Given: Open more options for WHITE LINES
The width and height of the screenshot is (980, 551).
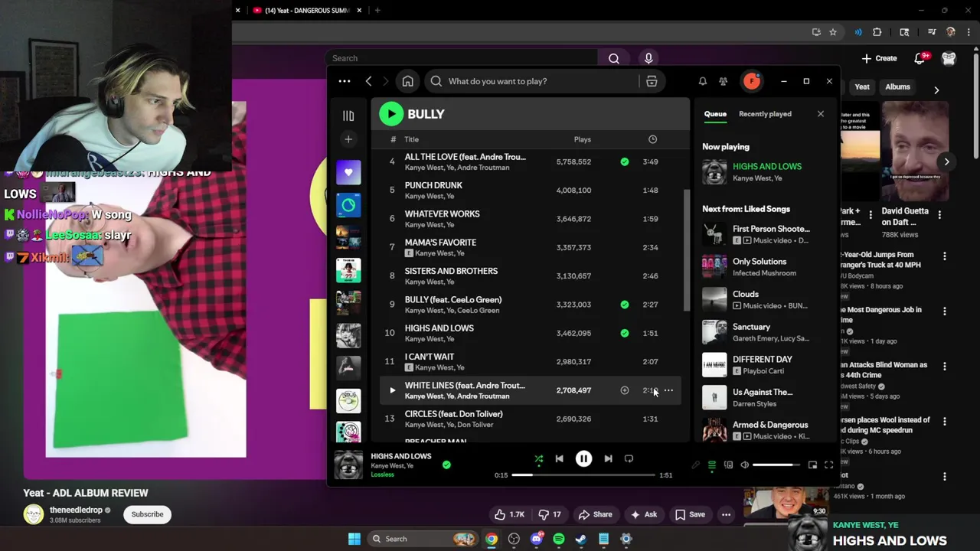Looking at the screenshot, I should (668, 390).
